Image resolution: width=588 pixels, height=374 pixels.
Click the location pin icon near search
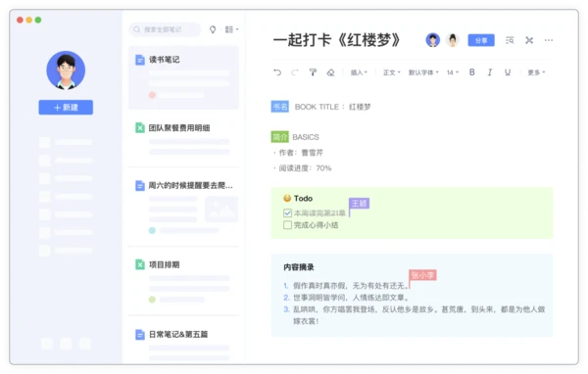pyautogui.click(x=213, y=29)
